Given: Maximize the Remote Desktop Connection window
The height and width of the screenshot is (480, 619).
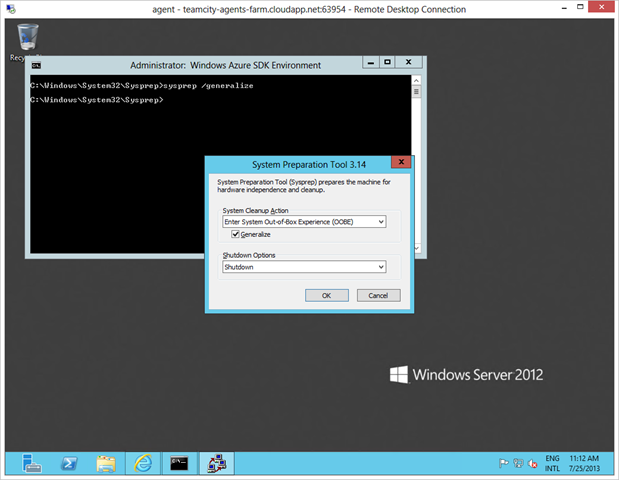Looking at the screenshot, I should [580, 7].
